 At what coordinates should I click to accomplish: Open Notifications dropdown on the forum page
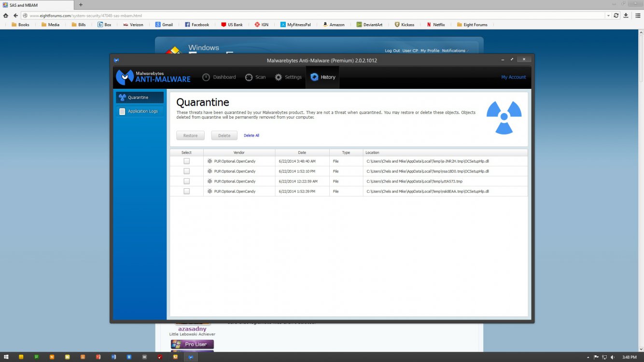pos(455,51)
